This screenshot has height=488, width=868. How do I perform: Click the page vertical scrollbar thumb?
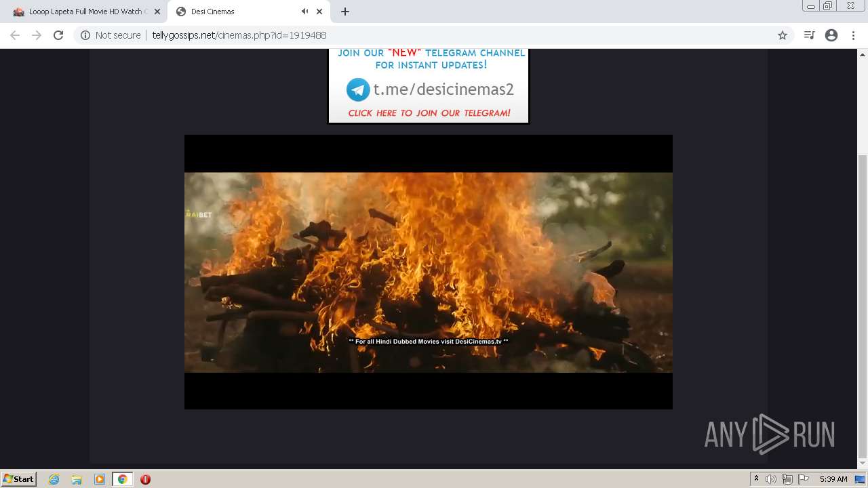coord(863,306)
